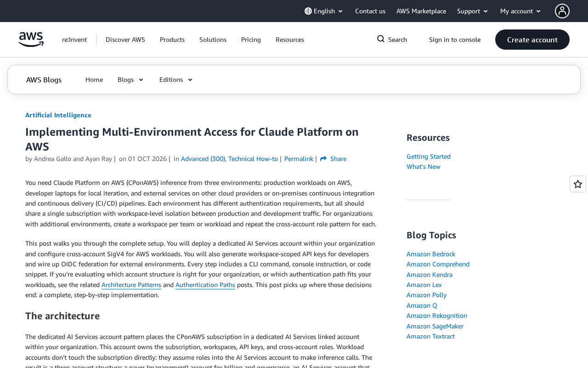The height and width of the screenshot is (368, 588).
Task: Expand the My account dropdown
Action: pyautogui.click(x=521, y=11)
